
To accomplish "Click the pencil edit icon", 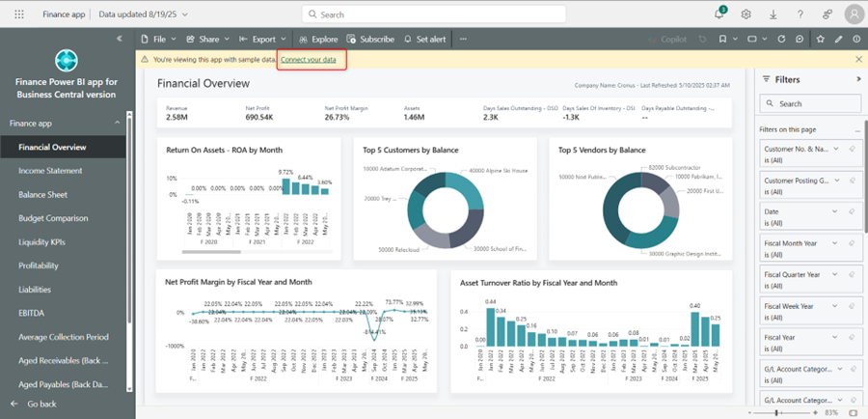I will pos(839,40).
